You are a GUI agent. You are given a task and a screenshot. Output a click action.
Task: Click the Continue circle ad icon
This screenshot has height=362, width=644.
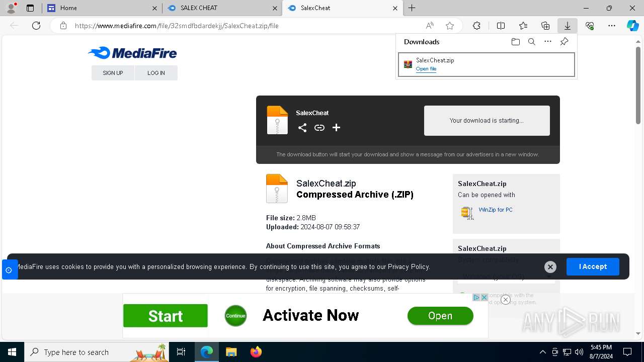pyautogui.click(x=235, y=316)
